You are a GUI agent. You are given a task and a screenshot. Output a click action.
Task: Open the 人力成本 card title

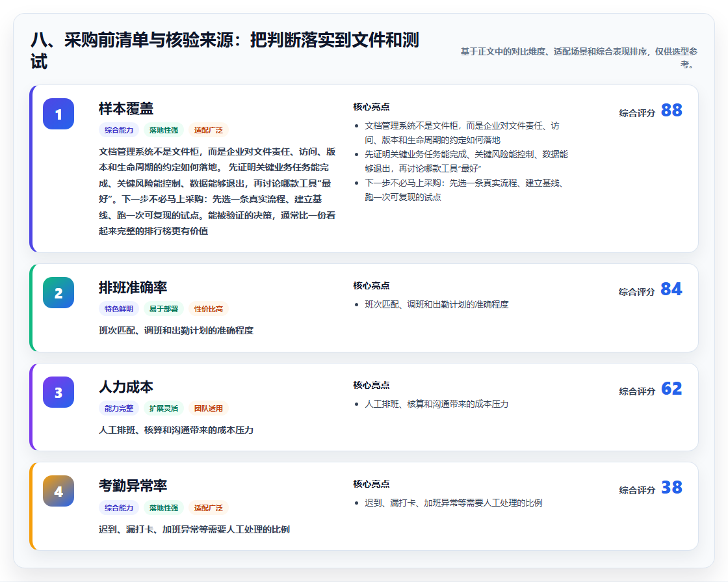[x=126, y=387]
